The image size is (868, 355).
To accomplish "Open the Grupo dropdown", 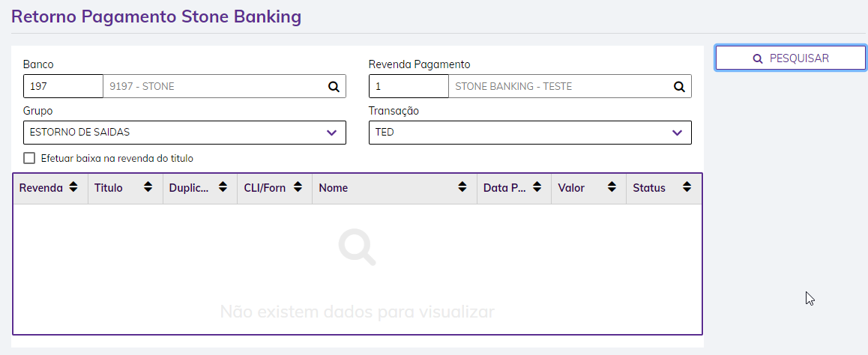I will (184, 133).
